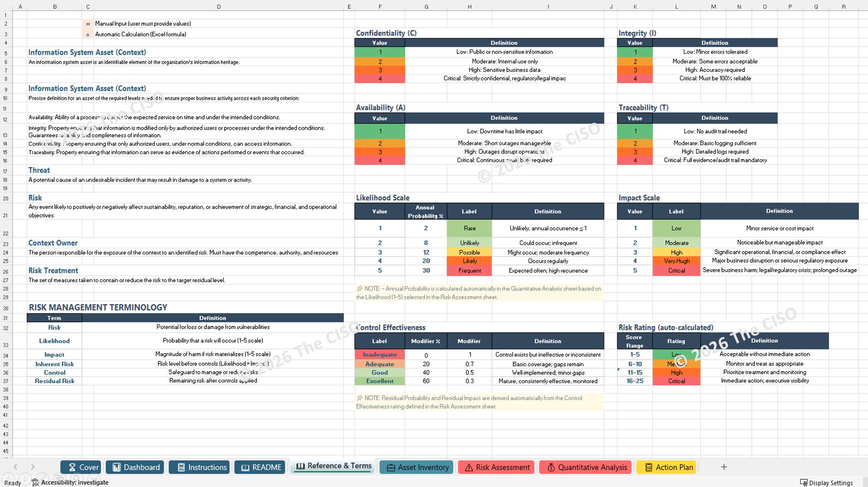Select the annual probability value 30 cell
This screenshot has width=868, height=487.
(425, 270)
